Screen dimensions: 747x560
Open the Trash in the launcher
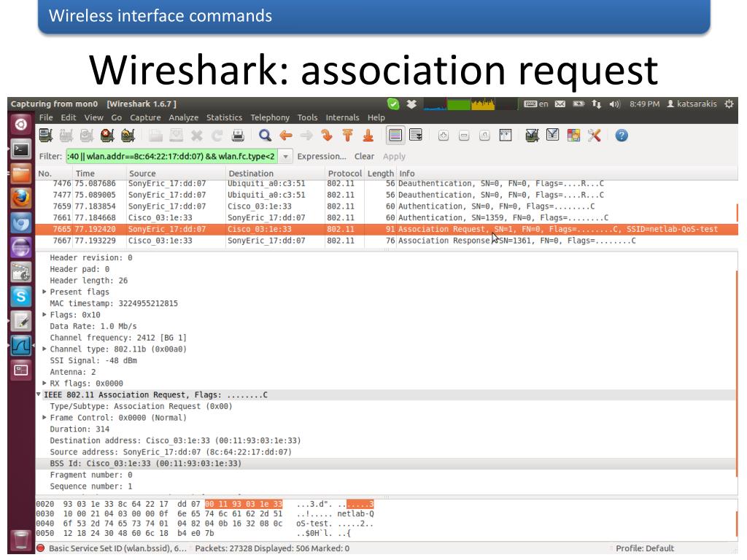coord(21,540)
